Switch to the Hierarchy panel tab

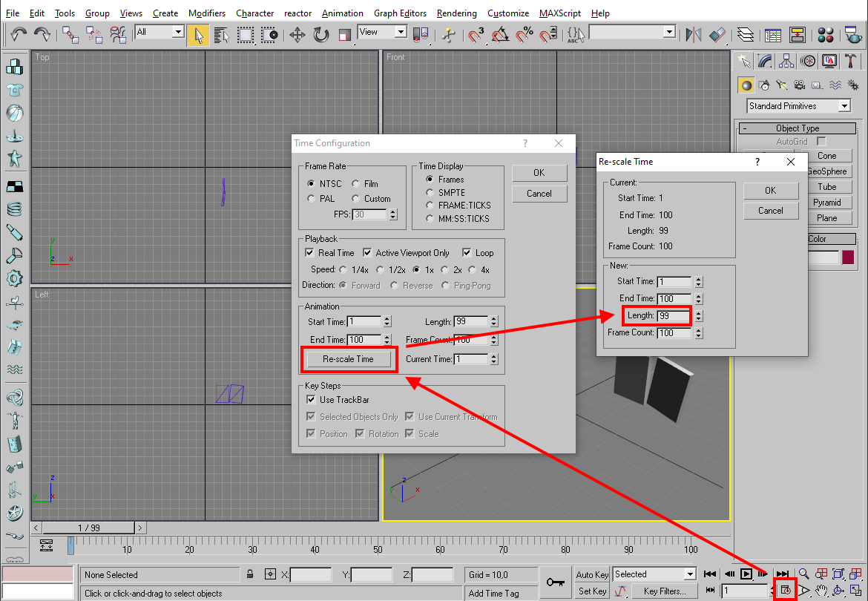[x=786, y=61]
